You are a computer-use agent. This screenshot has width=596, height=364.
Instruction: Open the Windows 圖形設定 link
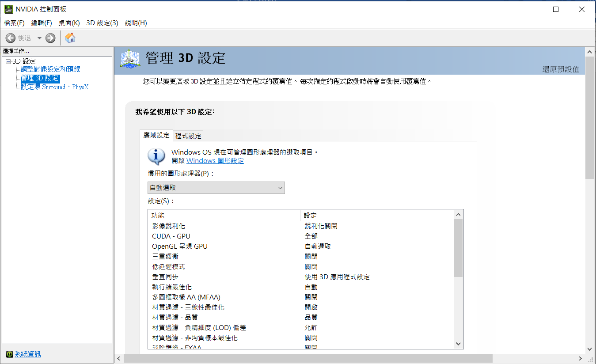click(215, 161)
